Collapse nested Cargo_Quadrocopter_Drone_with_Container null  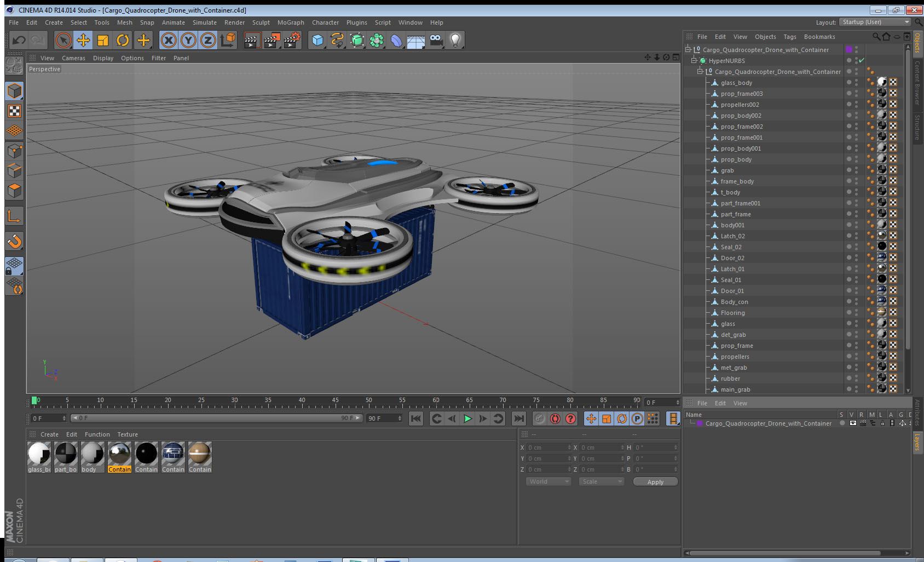click(700, 71)
